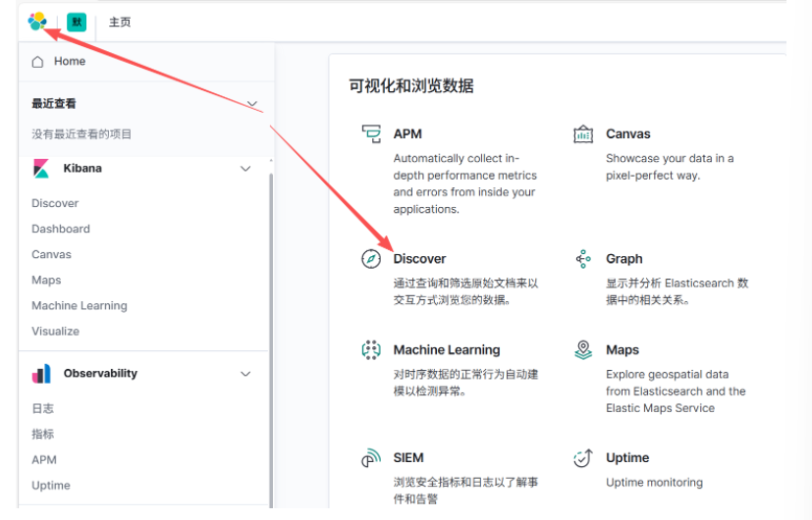Collapse the 最近查看 section
Viewport: 812px width, 520px height.
(252, 104)
